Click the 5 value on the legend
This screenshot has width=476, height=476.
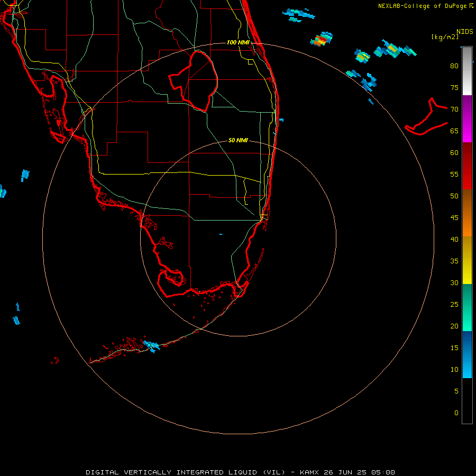[x=456, y=391]
